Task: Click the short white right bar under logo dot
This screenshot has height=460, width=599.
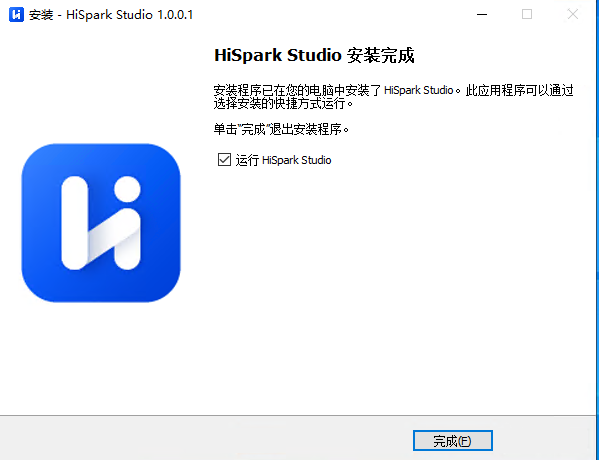Action: pyautogui.click(x=127, y=239)
